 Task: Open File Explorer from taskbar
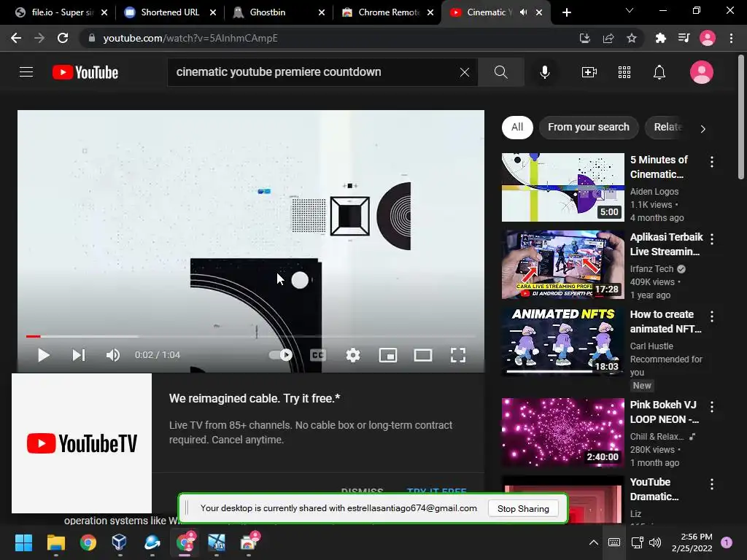(x=55, y=542)
